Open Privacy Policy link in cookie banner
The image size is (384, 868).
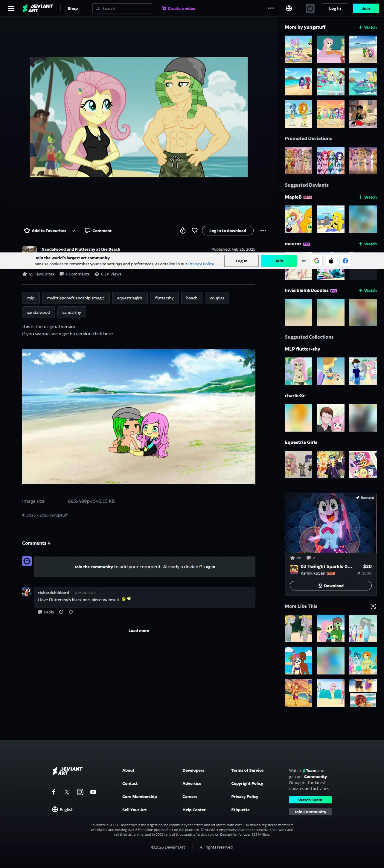tap(201, 264)
